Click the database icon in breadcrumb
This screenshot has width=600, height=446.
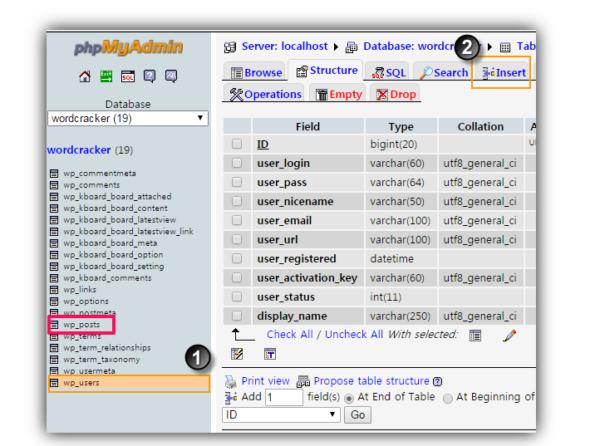coord(351,47)
